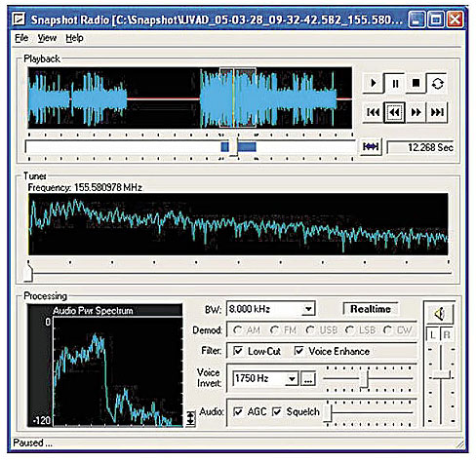476x462 pixels.
Task: Click the playback position slider thumb
Action: coord(233,147)
